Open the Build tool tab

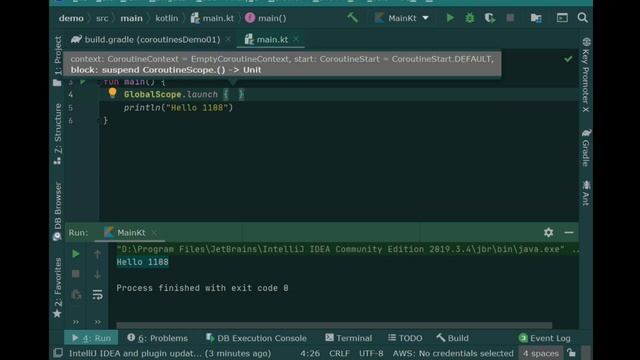[452, 338]
